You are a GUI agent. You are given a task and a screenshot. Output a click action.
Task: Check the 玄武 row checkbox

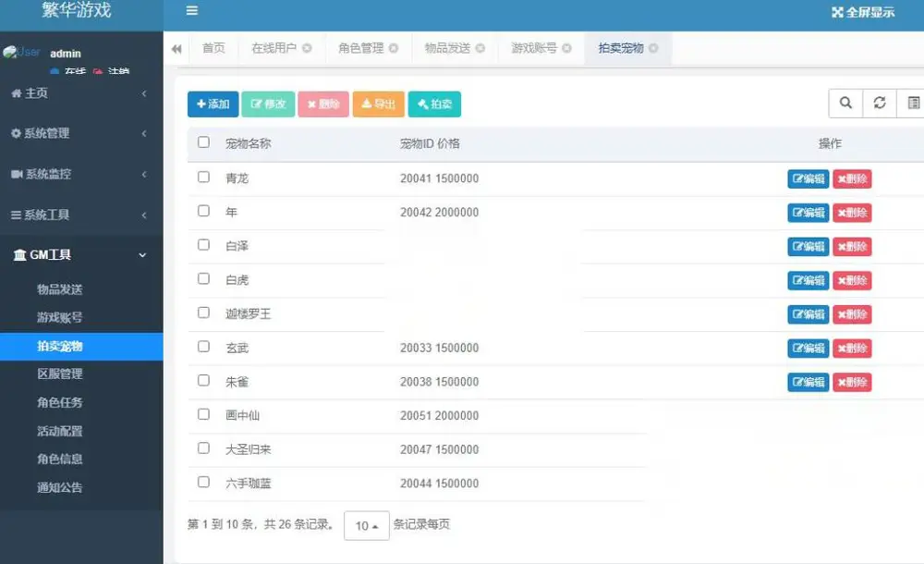204,347
